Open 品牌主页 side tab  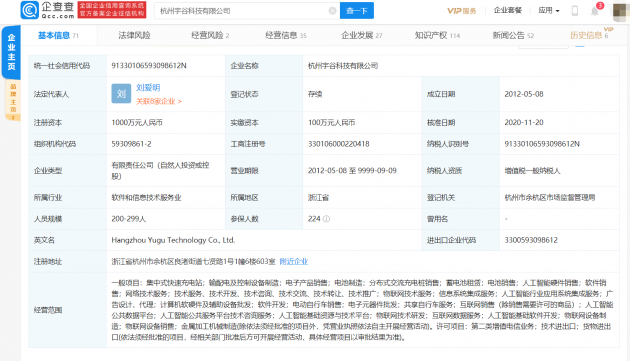coord(13,100)
